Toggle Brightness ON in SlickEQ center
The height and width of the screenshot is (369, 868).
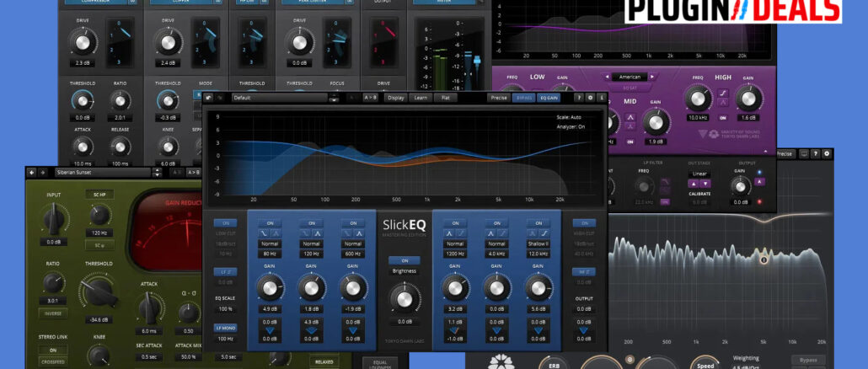(405, 260)
